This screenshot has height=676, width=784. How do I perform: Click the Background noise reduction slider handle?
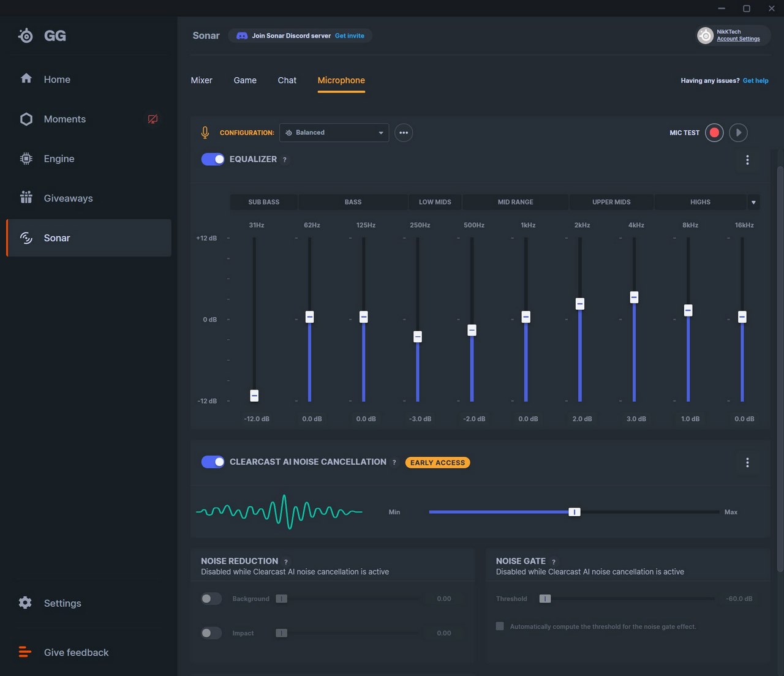(282, 598)
